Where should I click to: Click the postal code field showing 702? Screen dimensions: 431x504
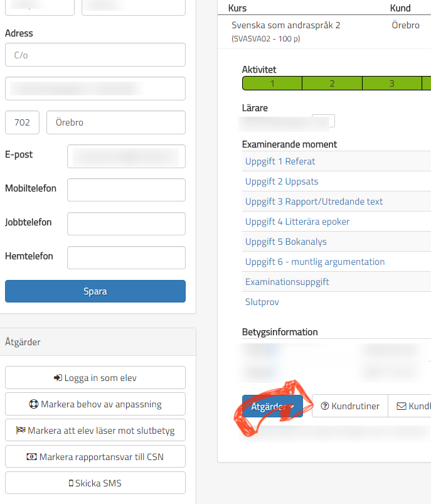(22, 122)
